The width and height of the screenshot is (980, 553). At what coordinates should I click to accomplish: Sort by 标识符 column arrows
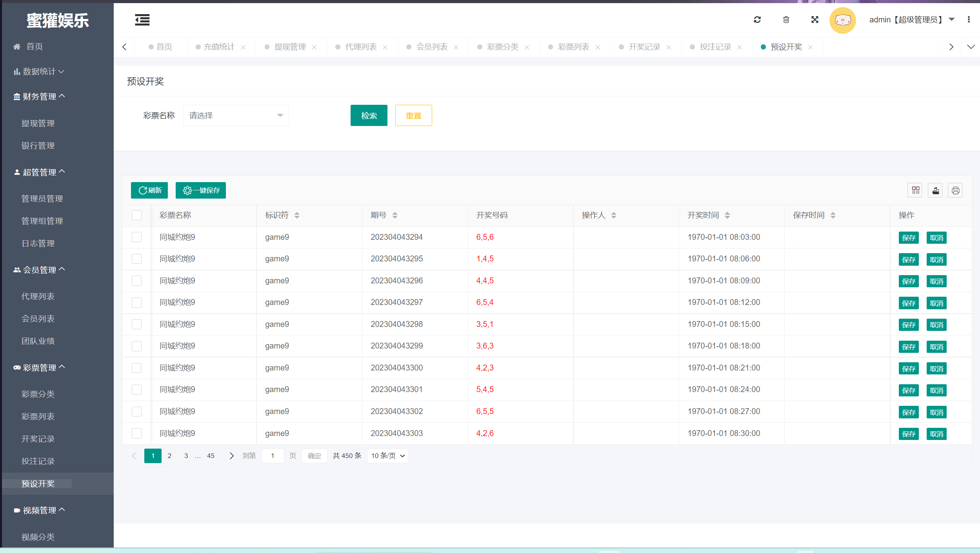pos(297,215)
